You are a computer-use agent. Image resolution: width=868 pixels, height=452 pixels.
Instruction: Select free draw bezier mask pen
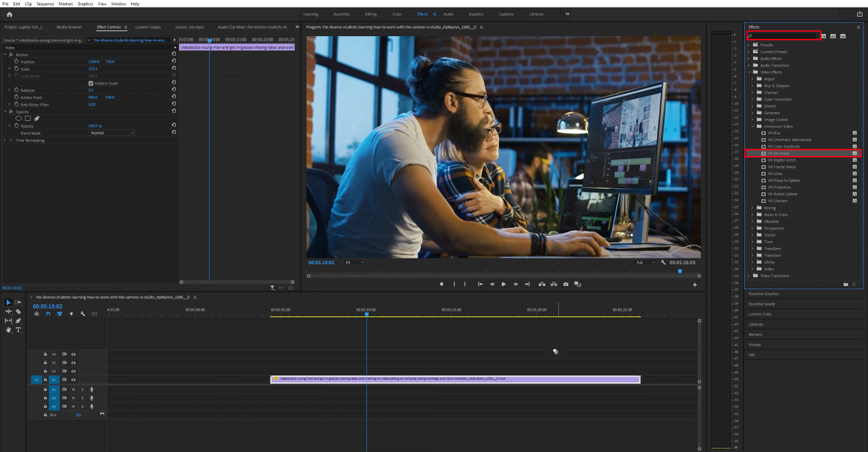point(37,118)
